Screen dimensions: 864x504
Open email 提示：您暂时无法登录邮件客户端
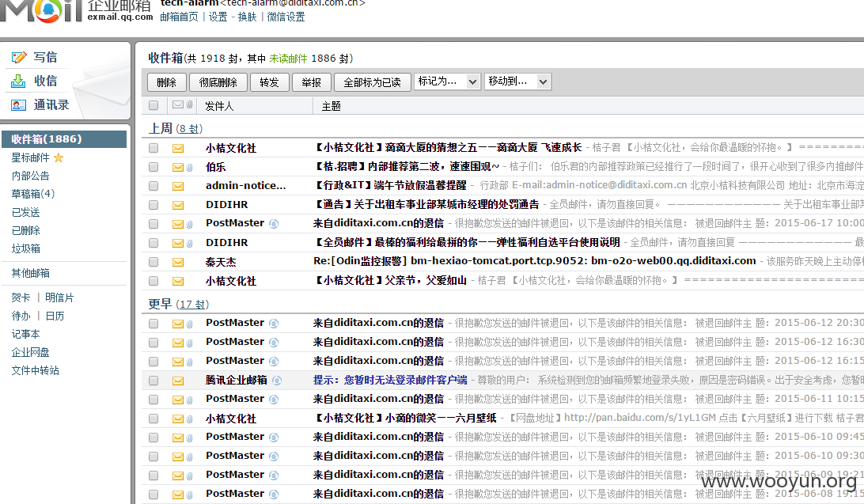click(390, 380)
